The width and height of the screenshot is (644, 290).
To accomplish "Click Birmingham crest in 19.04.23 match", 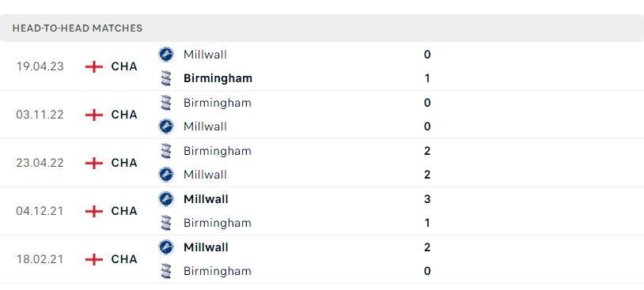I will (x=166, y=78).
